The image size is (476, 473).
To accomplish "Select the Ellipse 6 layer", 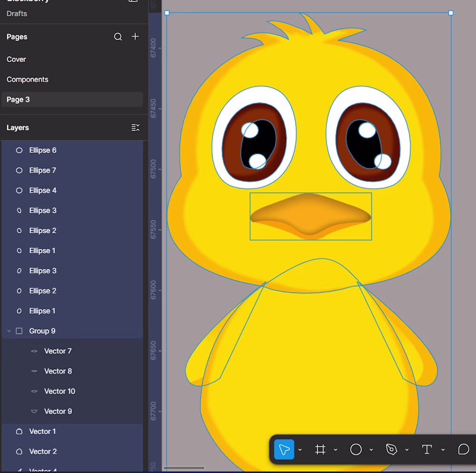I will [x=72, y=150].
